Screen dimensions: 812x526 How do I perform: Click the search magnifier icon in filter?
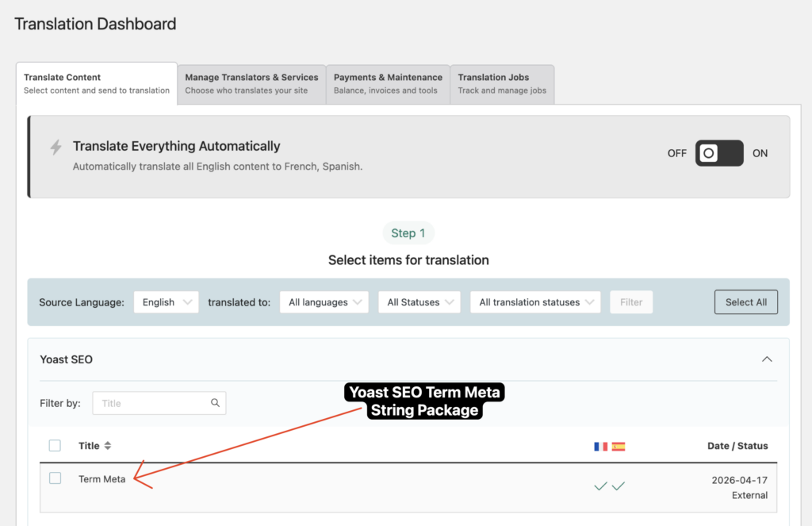[215, 403]
